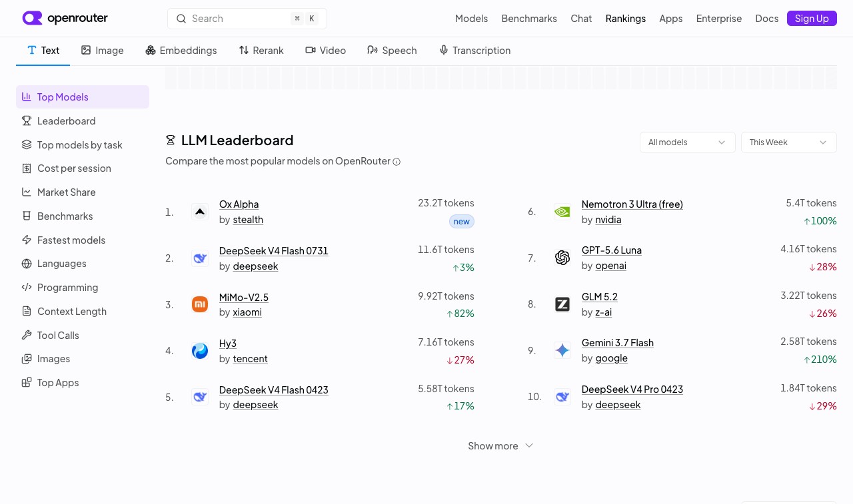
Task: Open Docs in the top navigation
Action: coord(766,19)
